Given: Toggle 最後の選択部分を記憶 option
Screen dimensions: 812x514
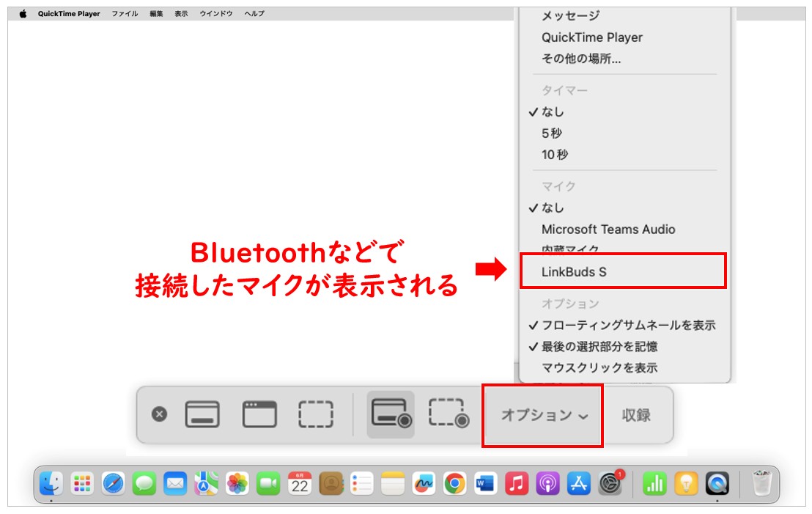Looking at the screenshot, I should (599, 346).
